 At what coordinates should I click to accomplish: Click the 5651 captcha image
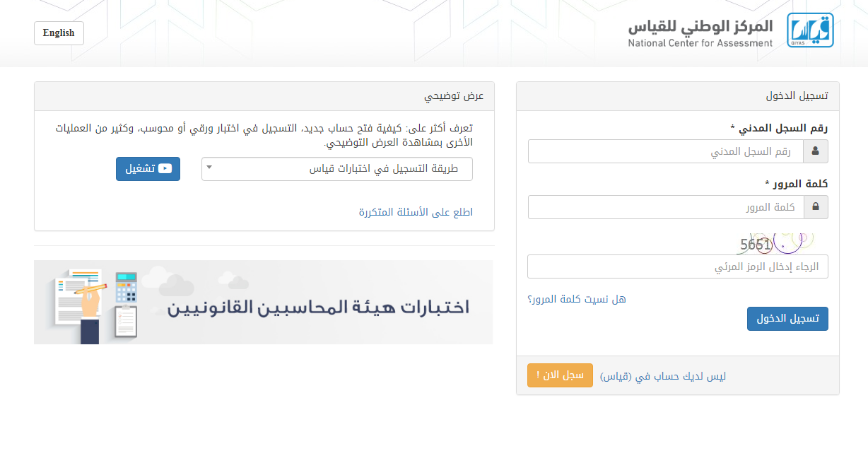[x=775, y=244]
